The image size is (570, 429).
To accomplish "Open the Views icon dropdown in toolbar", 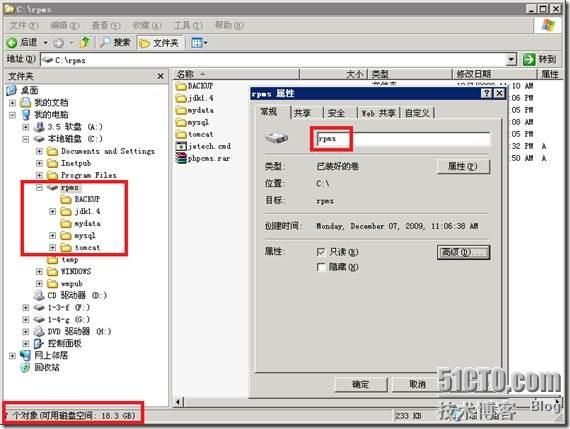I will pos(199,43).
